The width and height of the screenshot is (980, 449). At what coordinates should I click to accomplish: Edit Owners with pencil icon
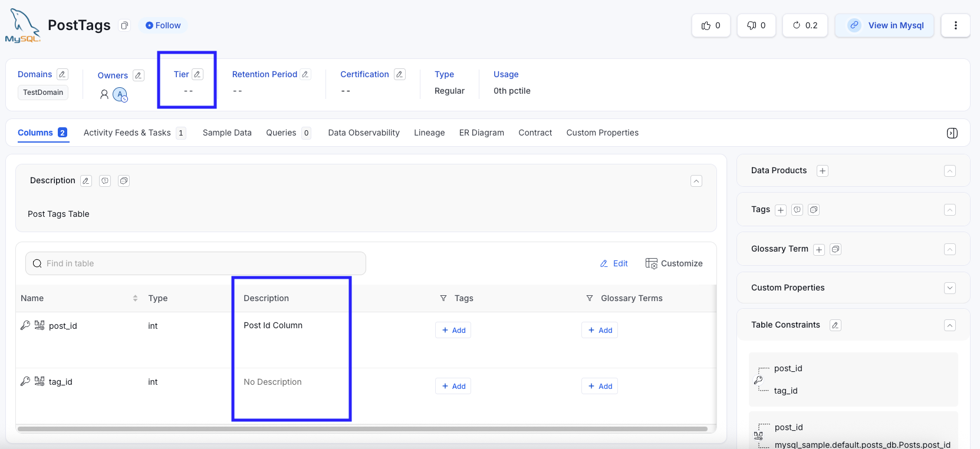[139, 75]
